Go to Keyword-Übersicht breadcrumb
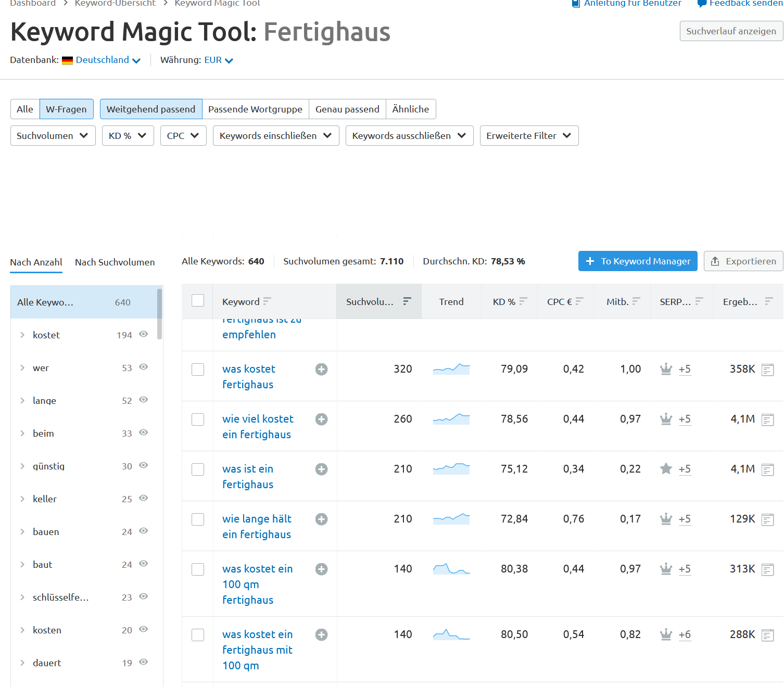The image size is (784, 687). click(x=115, y=3)
